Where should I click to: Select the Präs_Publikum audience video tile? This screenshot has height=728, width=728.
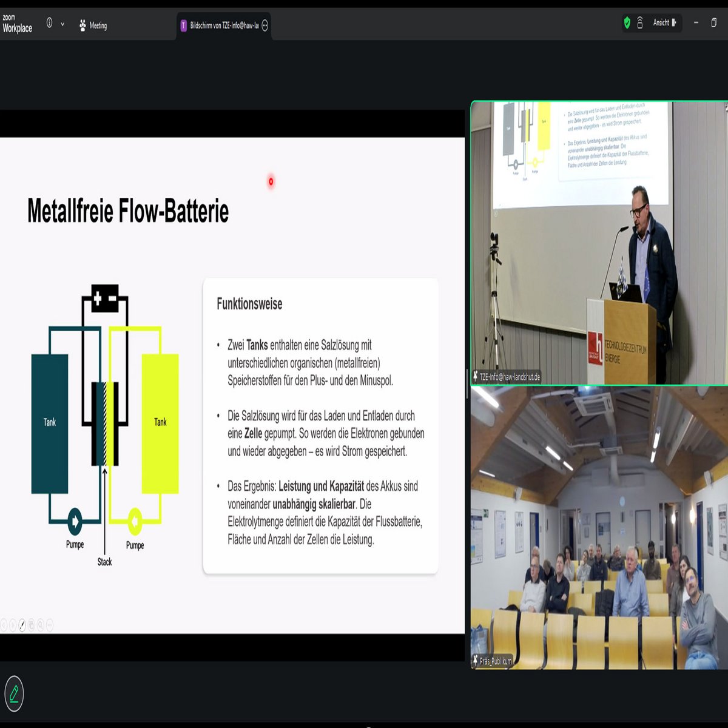point(599,528)
